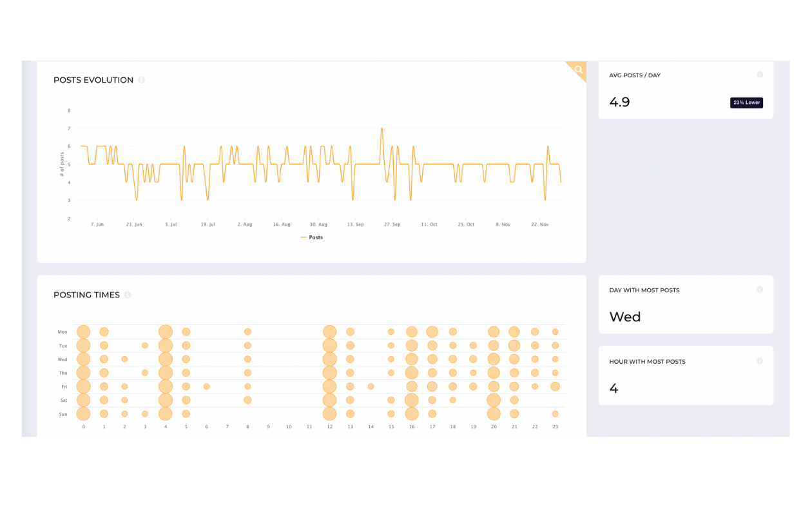Viewport: 812px width, 516px height.
Task: Click the 13. Sep date on chart axis
Action: coord(356,224)
